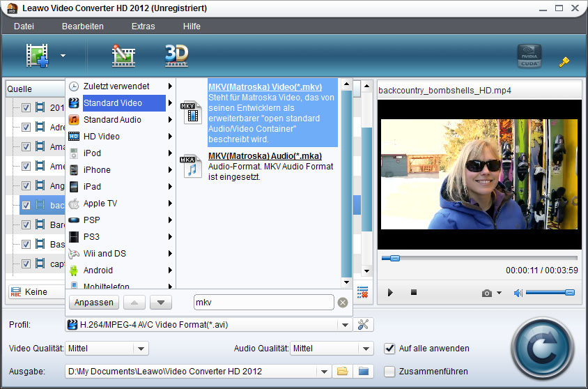Viewport: 588px width, 389px height.
Task: Expand the Profil format dropdown
Action: tap(344, 325)
